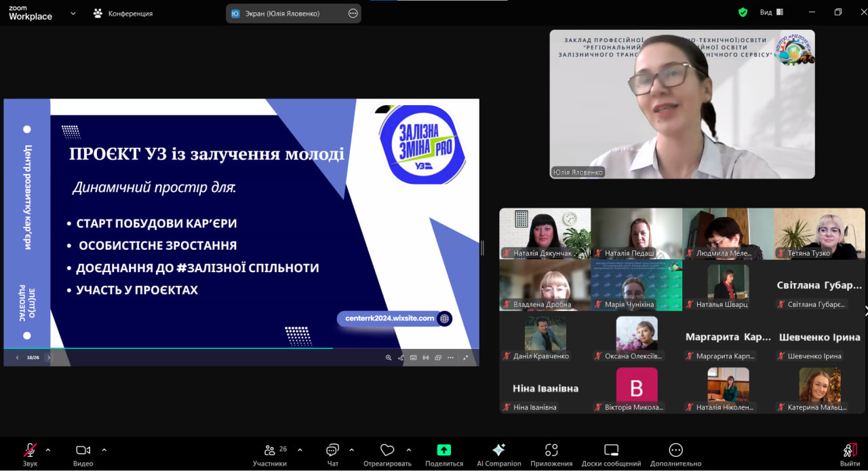Open the Дополнительно more menu
868x471 pixels.
675,454
